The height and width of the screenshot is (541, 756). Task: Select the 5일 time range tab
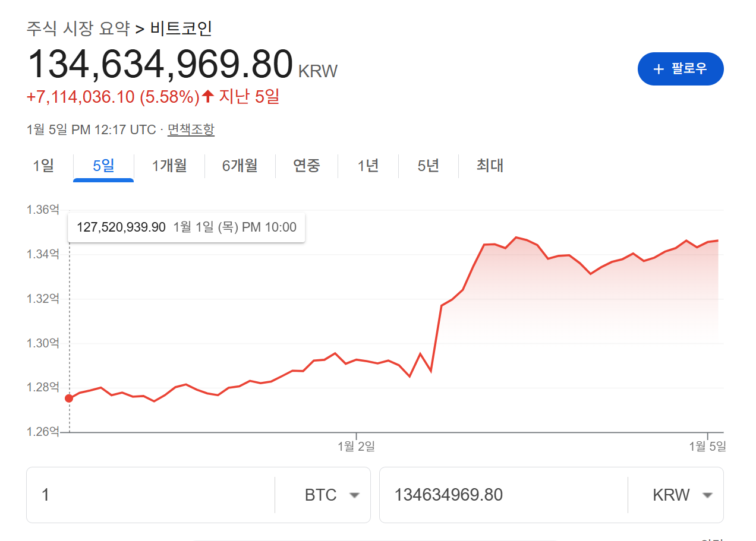tap(103, 166)
